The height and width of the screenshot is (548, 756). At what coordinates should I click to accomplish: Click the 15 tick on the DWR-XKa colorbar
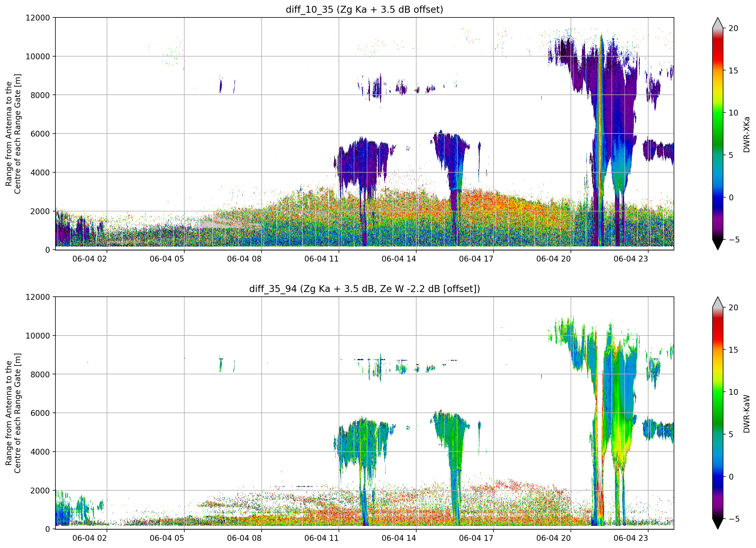click(733, 71)
